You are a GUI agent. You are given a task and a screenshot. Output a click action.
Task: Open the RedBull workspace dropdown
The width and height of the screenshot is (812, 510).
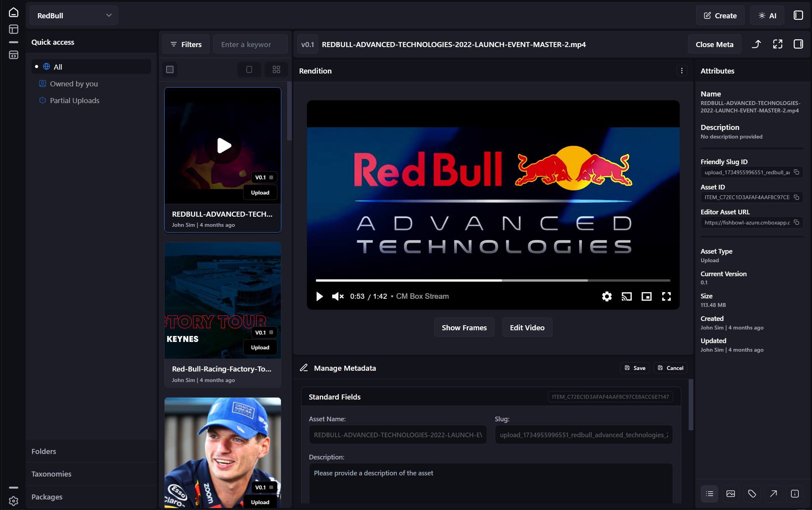74,16
